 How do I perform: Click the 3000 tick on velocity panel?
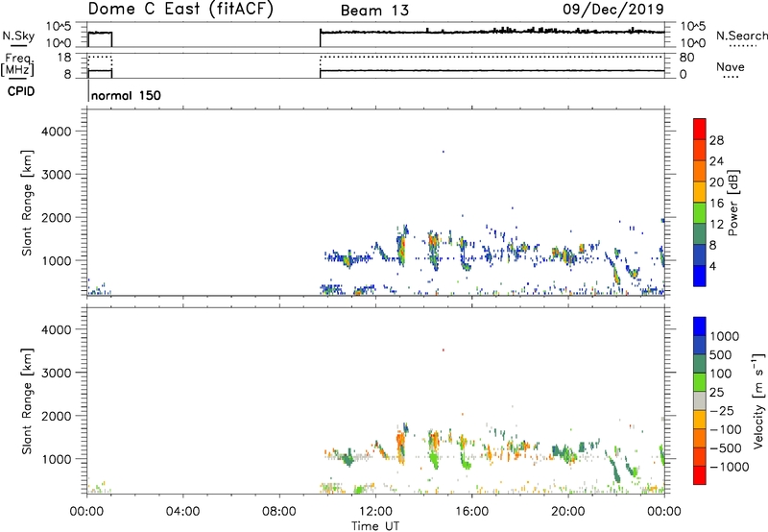click(56, 373)
